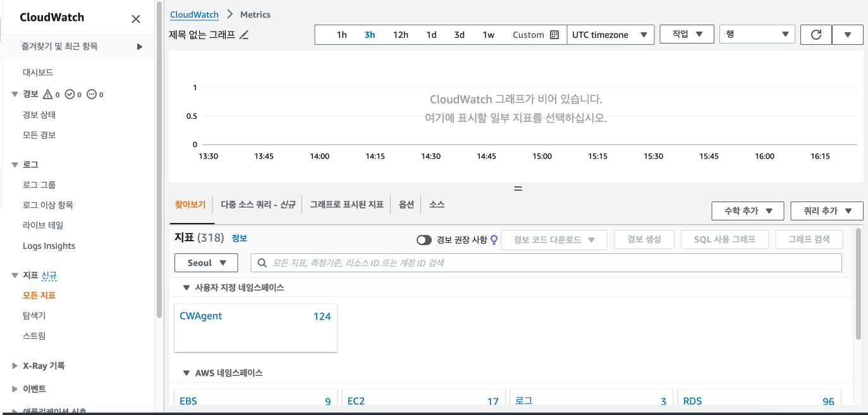This screenshot has height=415, width=868.
Task: Click the sidebar vertical scrollbar
Action: pyautogui.click(x=159, y=160)
